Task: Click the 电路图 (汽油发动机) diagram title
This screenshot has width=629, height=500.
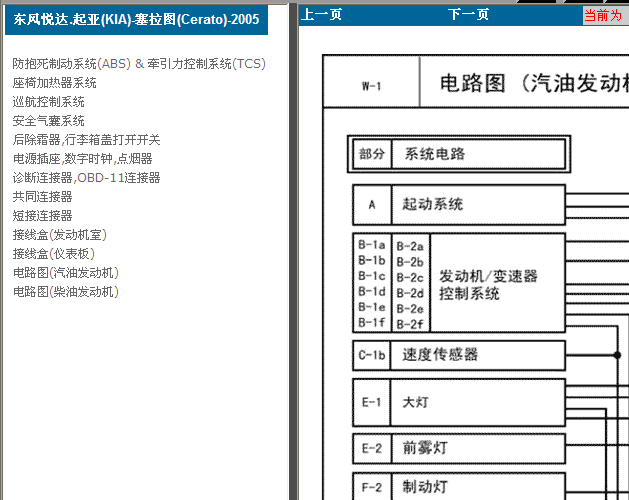Action: coord(534,83)
